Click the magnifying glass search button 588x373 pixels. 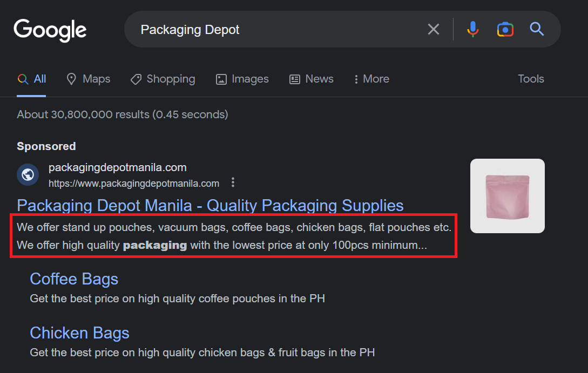tap(537, 29)
